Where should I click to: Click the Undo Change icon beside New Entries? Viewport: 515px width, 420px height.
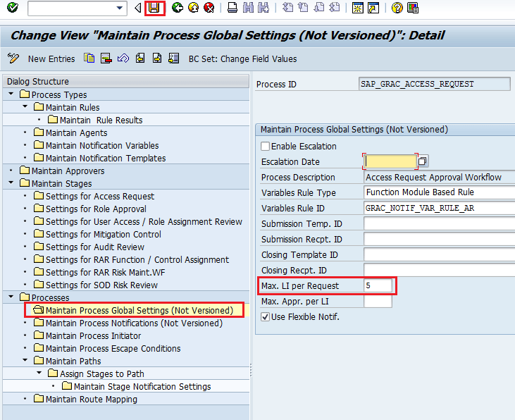click(123, 58)
